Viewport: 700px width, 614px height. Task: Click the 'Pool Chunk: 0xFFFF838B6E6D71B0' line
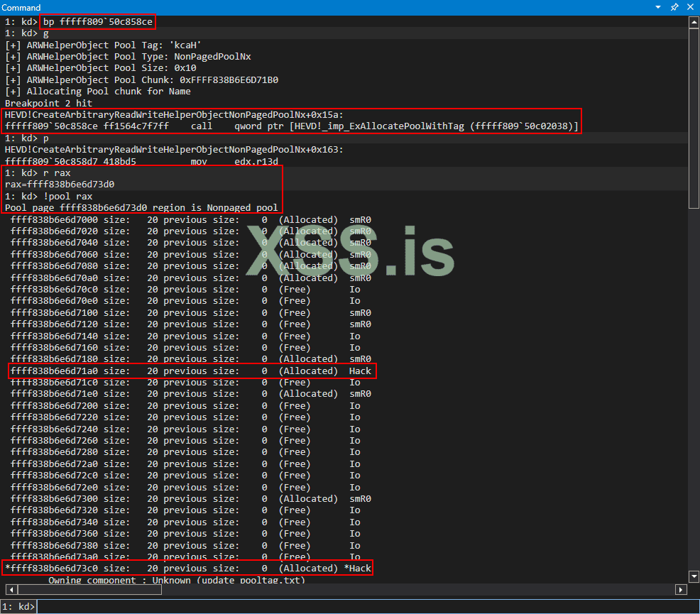coord(141,80)
